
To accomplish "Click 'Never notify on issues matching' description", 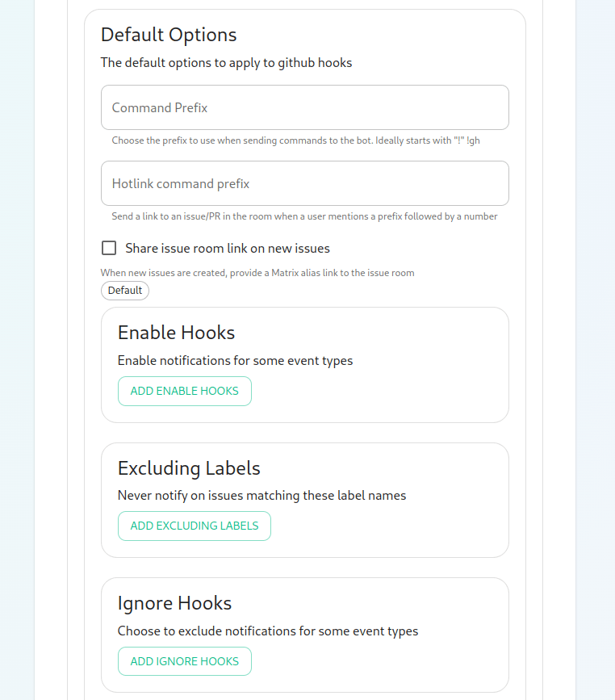I will 261,495.
